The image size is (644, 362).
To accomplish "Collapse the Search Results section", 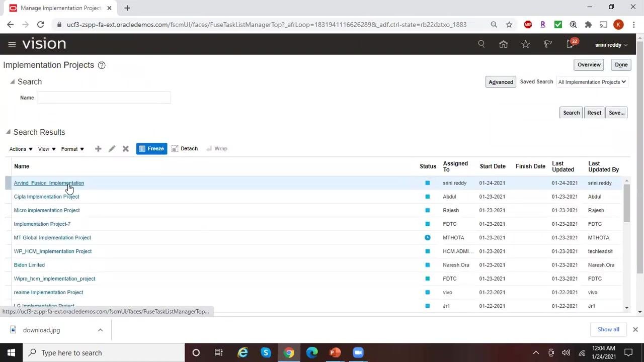I will 8,132.
